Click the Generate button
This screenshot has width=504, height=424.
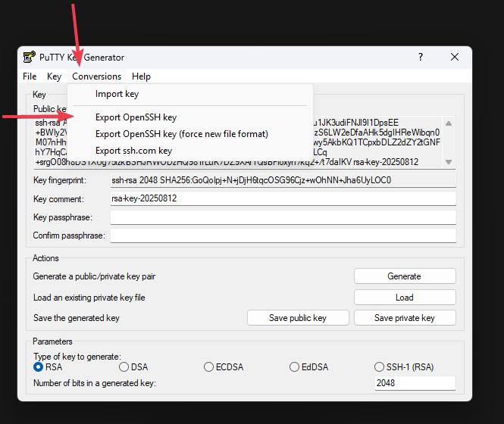(x=405, y=276)
